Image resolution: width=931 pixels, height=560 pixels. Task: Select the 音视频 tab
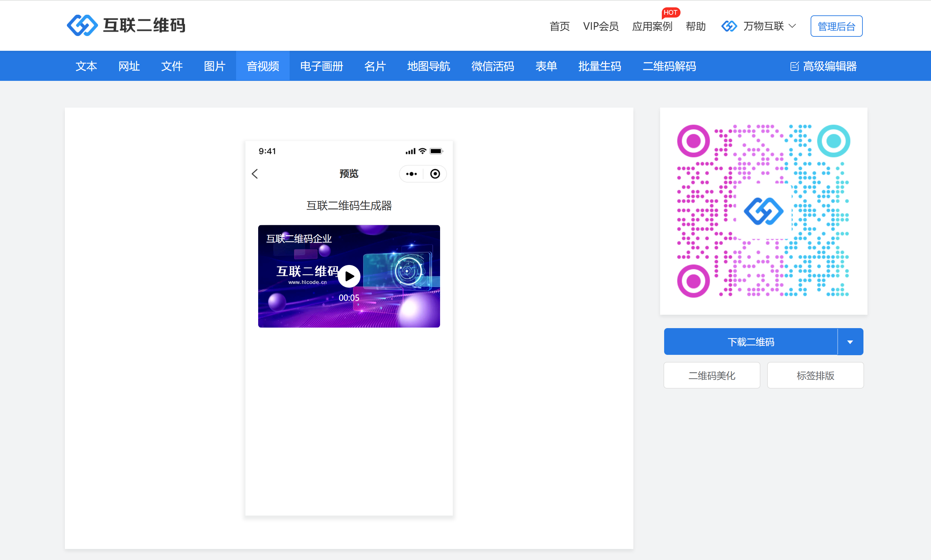pyautogui.click(x=263, y=66)
